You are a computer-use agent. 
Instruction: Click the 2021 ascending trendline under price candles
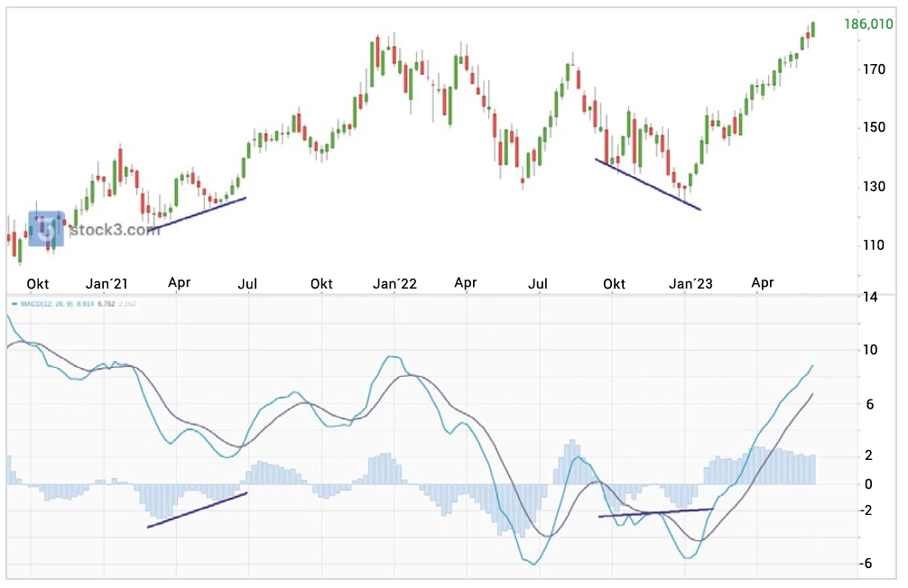(x=200, y=213)
